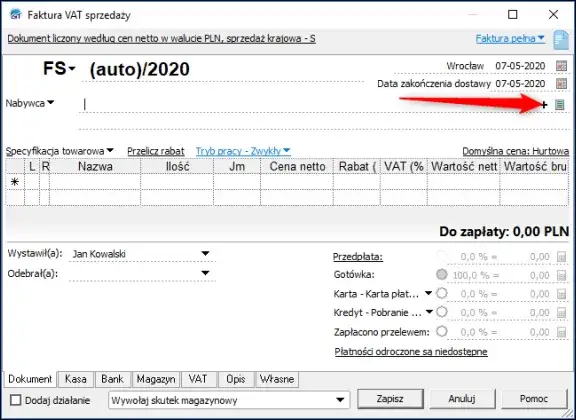Viewport: 576px width, 420px height.
Task: Click the Przelicz rabat link
Action: pyautogui.click(x=156, y=151)
